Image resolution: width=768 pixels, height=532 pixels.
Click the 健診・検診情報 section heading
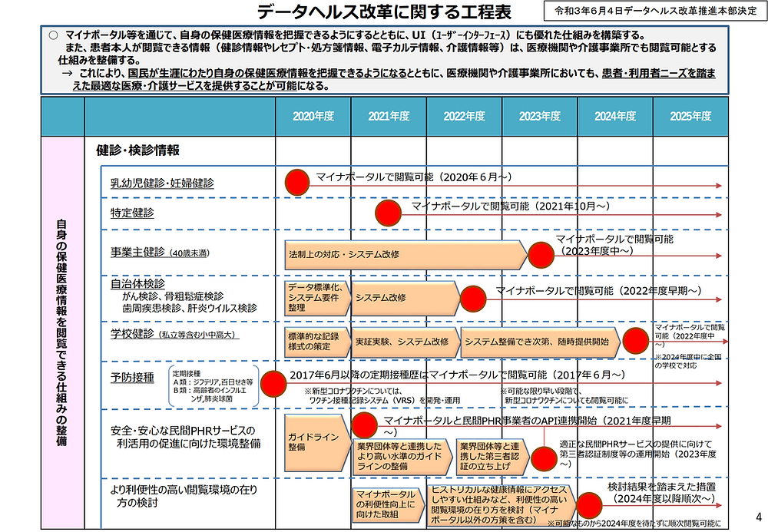pyautogui.click(x=137, y=150)
